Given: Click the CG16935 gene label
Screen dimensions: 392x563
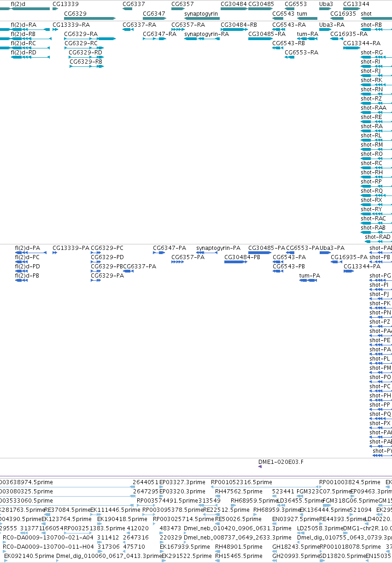Looking at the screenshot, I should pyautogui.click(x=343, y=14).
